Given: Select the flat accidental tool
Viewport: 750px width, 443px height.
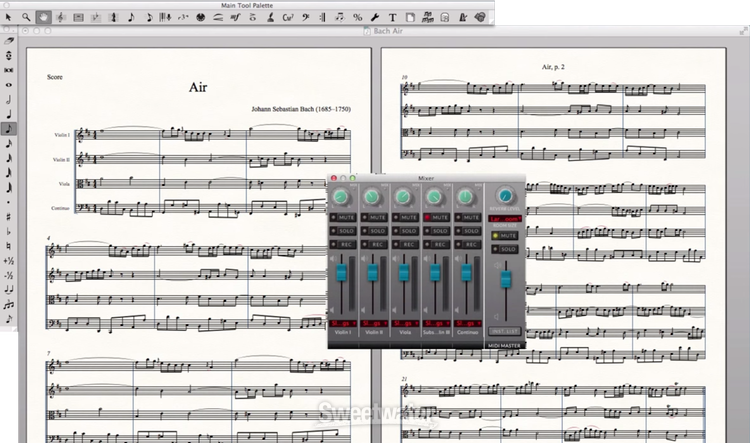Looking at the screenshot, I should click(9, 232).
